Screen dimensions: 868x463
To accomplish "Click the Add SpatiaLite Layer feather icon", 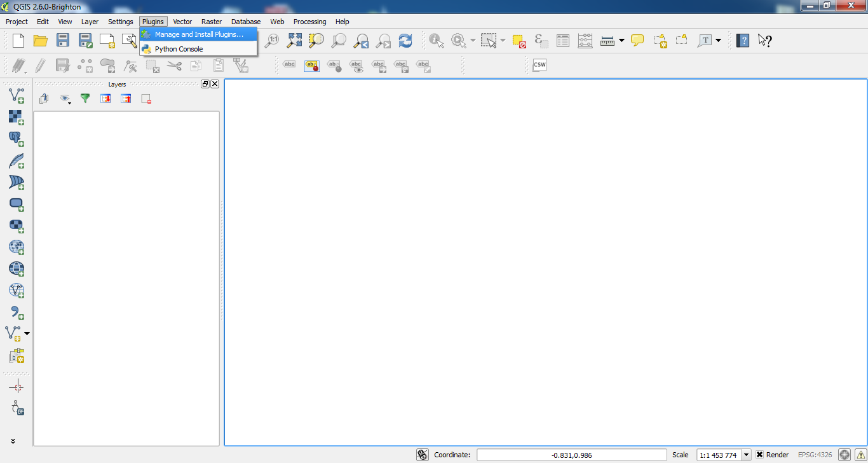I will pos(16,160).
